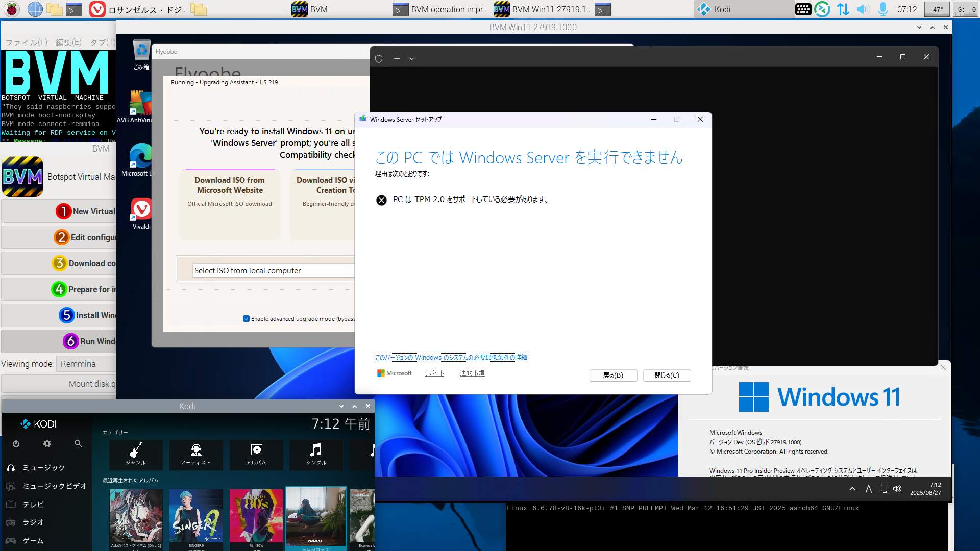
Task: Open the terminal launcher in the panel
Action: pyautogui.click(x=75, y=9)
